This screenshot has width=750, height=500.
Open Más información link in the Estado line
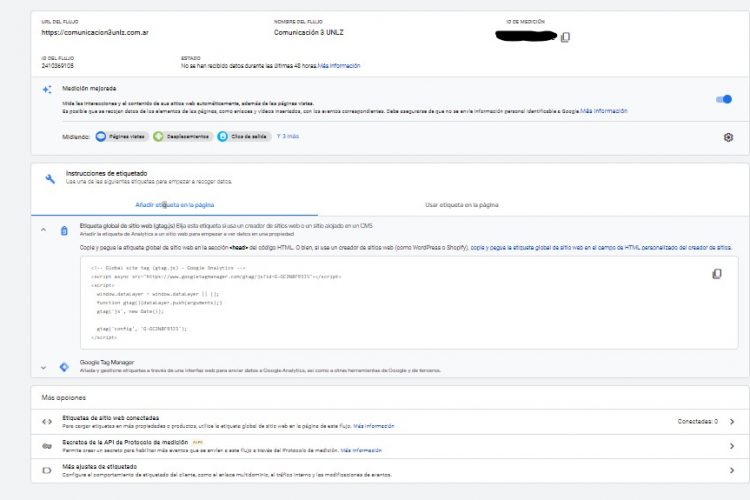click(x=339, y=66)
